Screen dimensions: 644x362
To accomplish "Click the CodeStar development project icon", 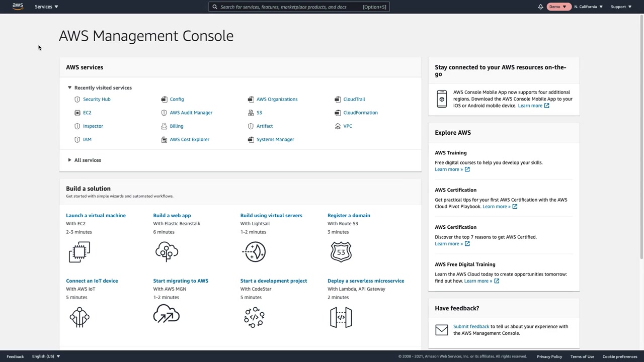I will point(254,317).
